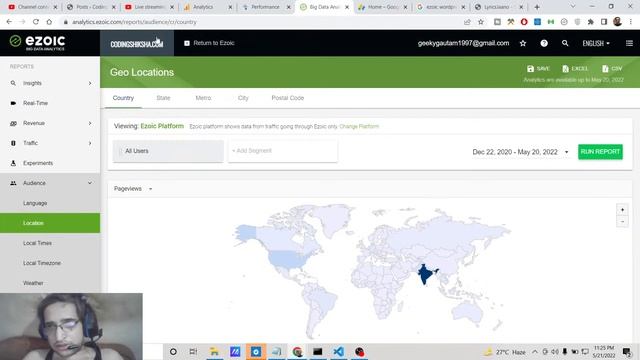640x360 pixels.
Task: Open the Weather audience report
Action: [x=50, y=283]
